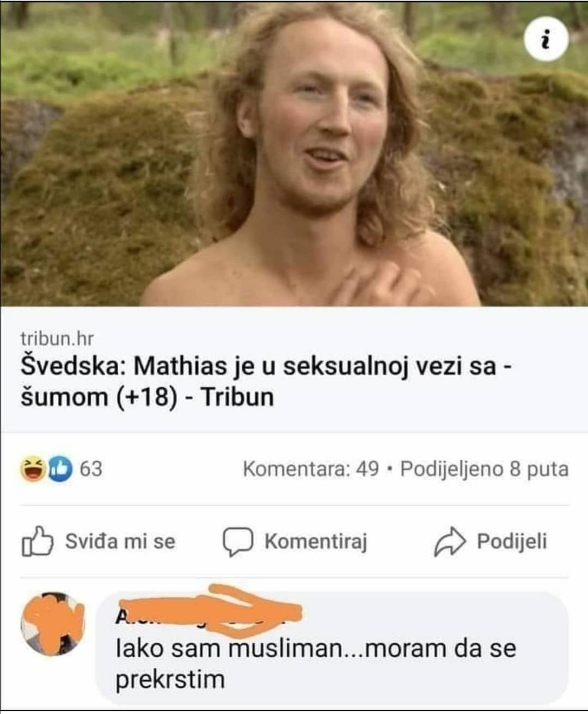Click the word Tribun in headline
The image size is (588, 714).
[x=238, y=397]
